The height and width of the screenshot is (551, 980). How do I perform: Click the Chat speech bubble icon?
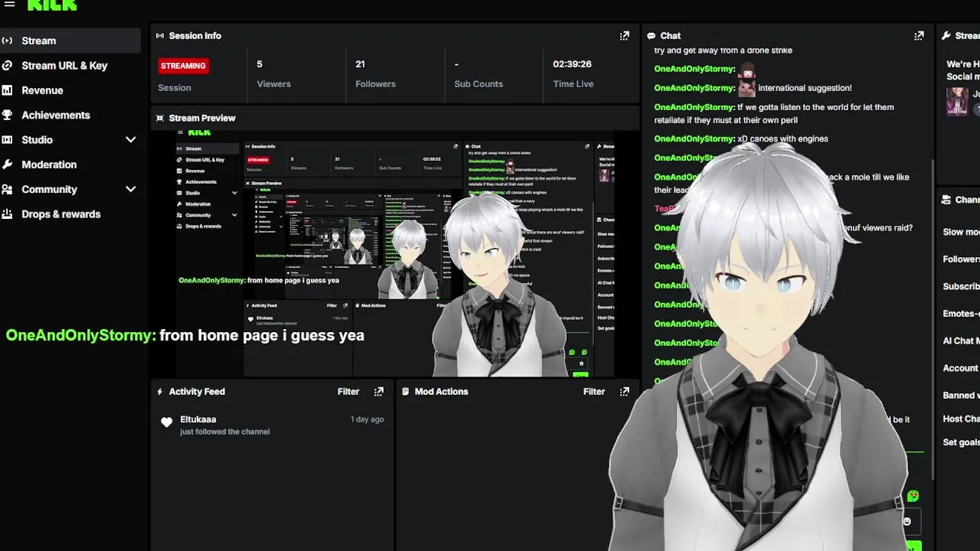point(651,36)
